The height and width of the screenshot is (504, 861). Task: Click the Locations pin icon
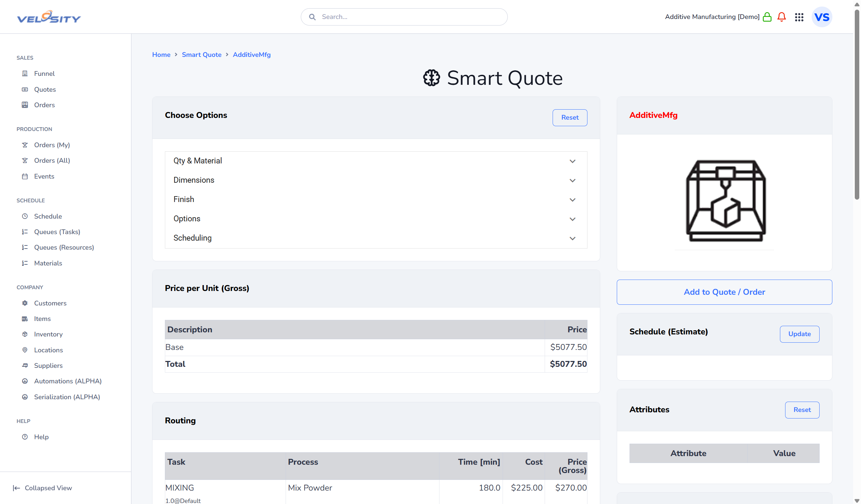coord(25,350)
